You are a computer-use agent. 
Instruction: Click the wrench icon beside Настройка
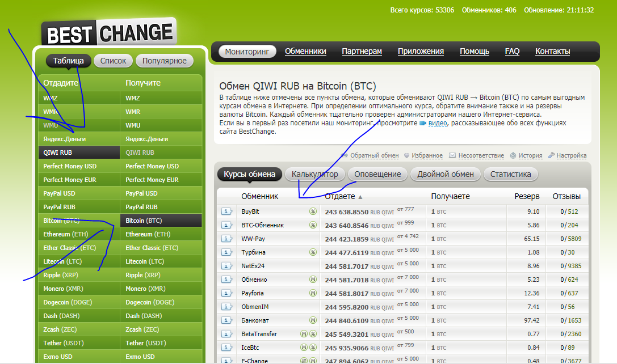tap(551, 155)
